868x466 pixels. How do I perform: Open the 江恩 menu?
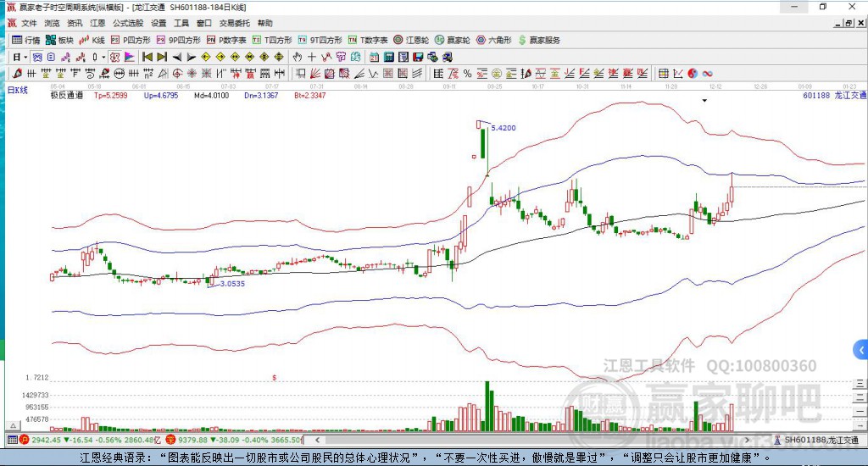coord(97,23)
